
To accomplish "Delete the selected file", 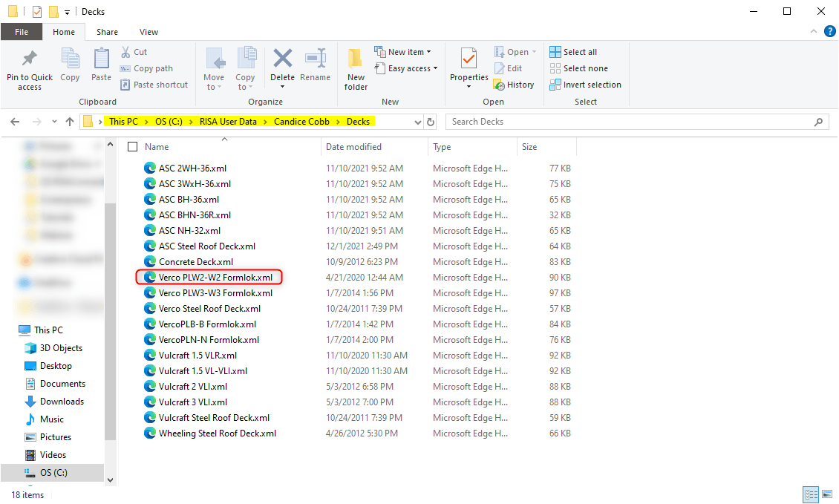I will click(282, 67).
